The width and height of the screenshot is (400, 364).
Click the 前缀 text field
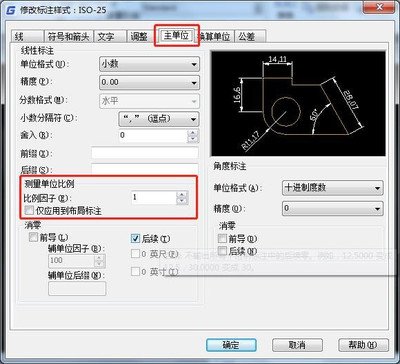click(145, 153)
